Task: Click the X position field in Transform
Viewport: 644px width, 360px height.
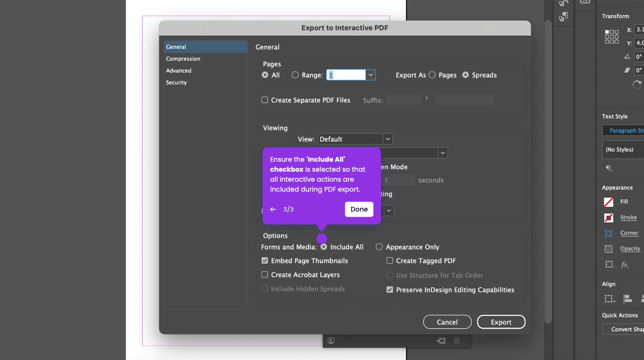Action: 639,29
